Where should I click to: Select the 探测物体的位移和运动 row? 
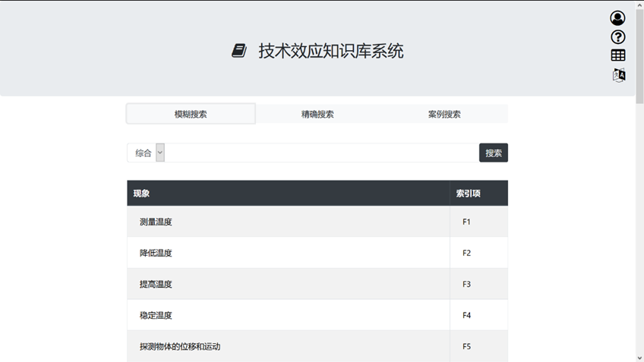[317, 346]
